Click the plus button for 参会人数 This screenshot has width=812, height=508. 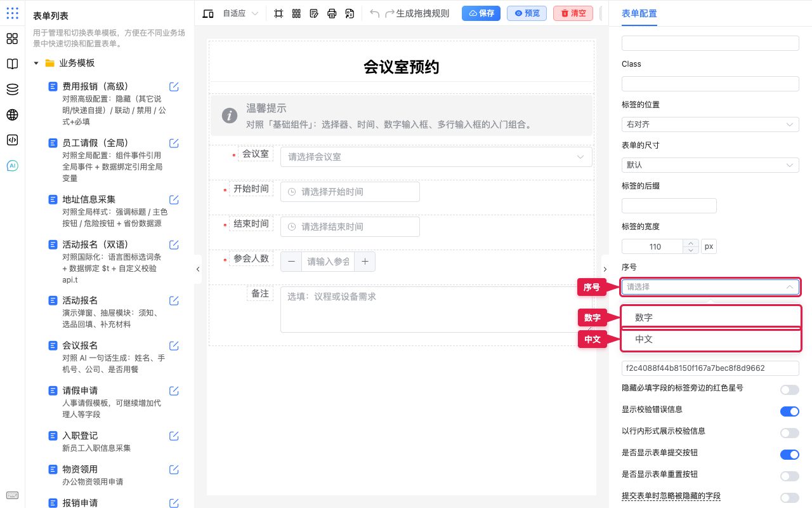click(x=365, y=262)
